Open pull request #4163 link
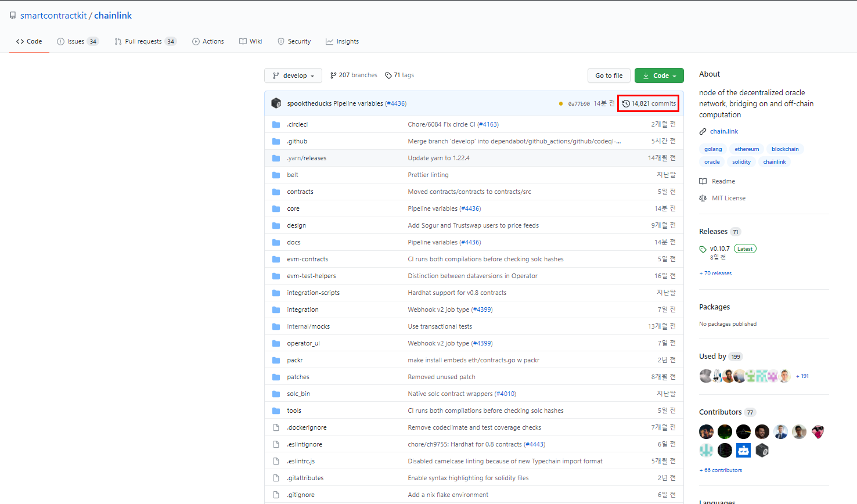857x504 pixels. click(x=488, y=124)
